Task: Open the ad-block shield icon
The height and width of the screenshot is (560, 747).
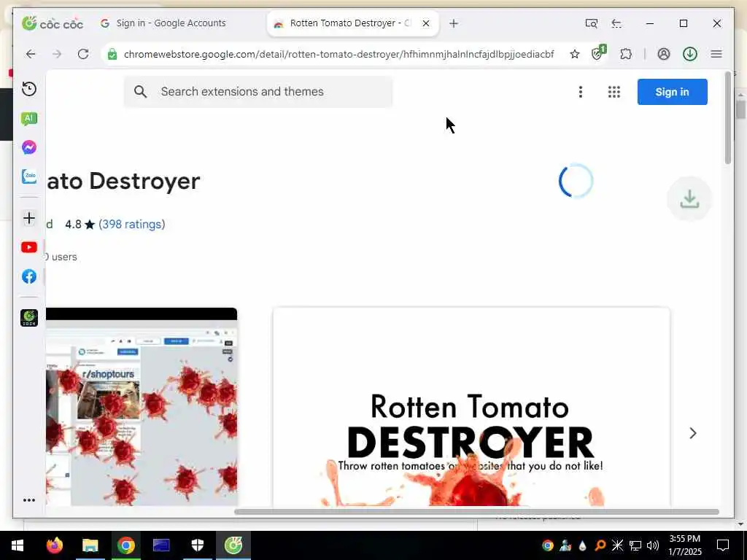Action: pyautogui.click(x=598, y=52)
